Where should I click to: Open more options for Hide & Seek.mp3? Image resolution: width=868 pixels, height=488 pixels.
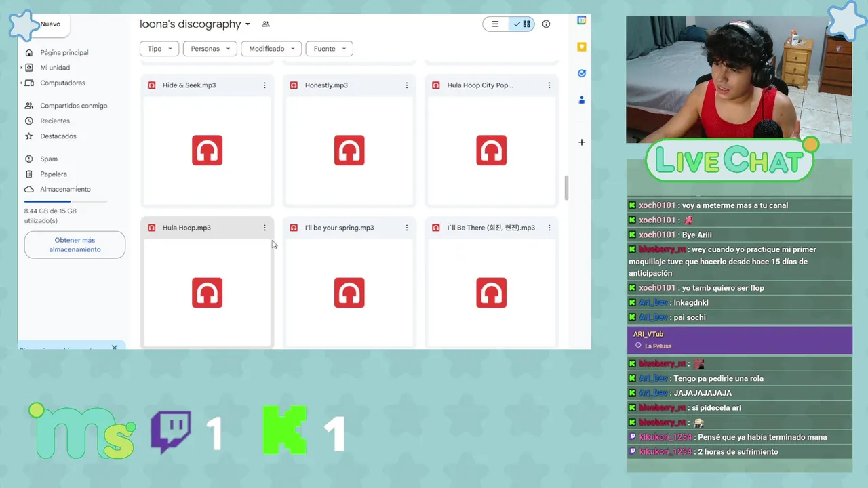tap(264, 85)
